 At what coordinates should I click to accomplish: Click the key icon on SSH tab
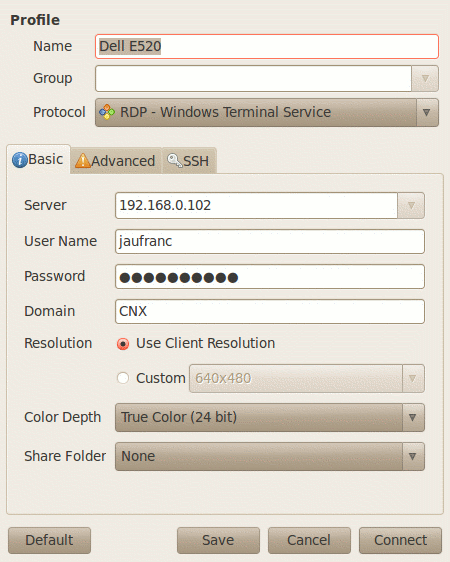tap(174, 161)
